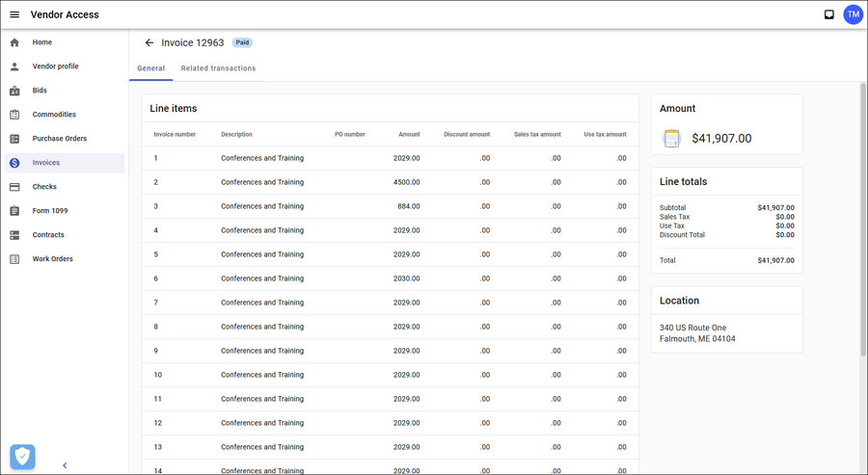Click the Work Orders sidebar icon

[14, 259]
